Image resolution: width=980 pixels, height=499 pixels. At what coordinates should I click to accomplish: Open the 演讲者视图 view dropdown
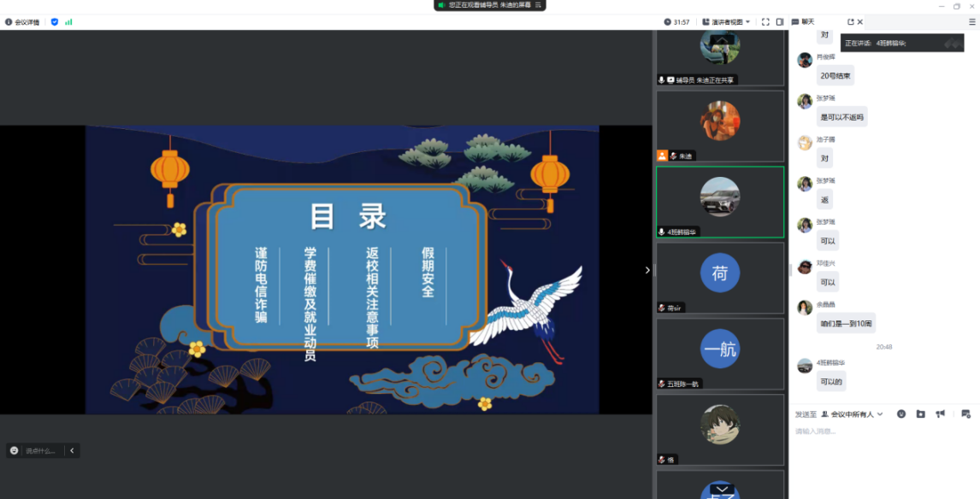pos(727,22)
